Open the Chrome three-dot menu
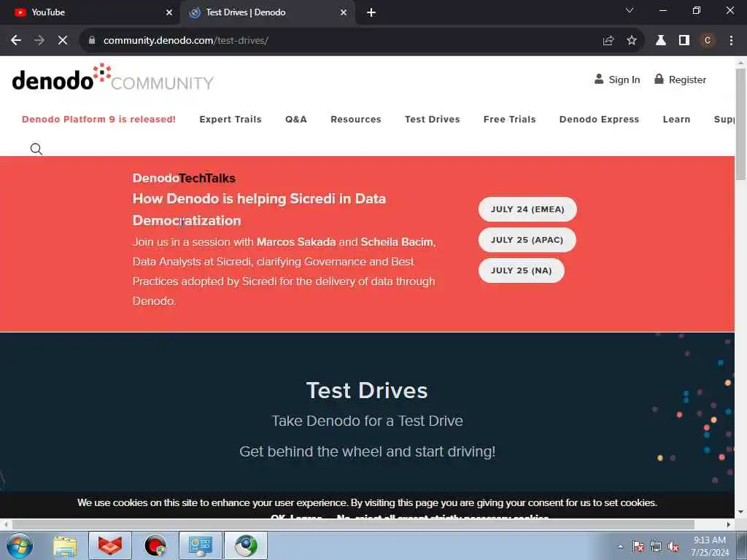The image size is (747, 560). pos(731,41)
